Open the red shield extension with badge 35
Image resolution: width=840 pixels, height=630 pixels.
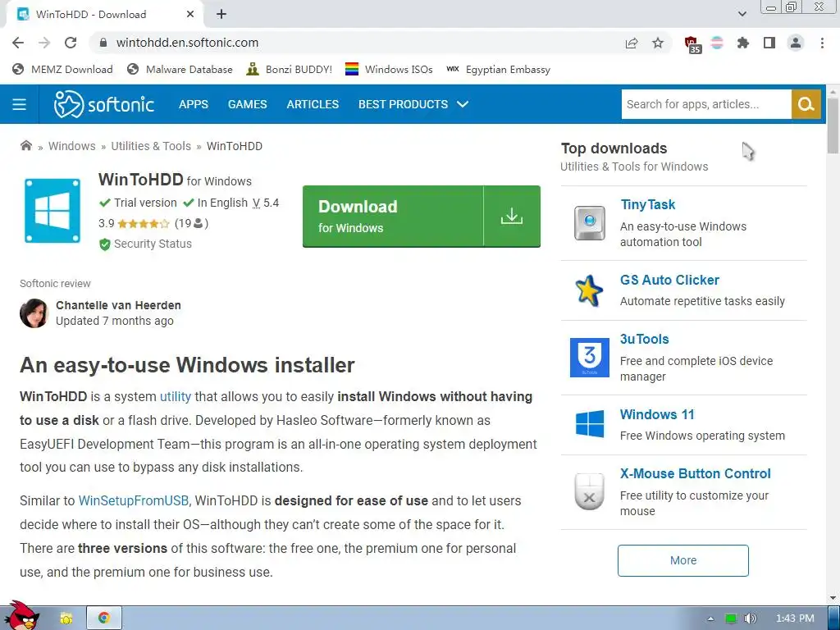click(x=692, y=44)
